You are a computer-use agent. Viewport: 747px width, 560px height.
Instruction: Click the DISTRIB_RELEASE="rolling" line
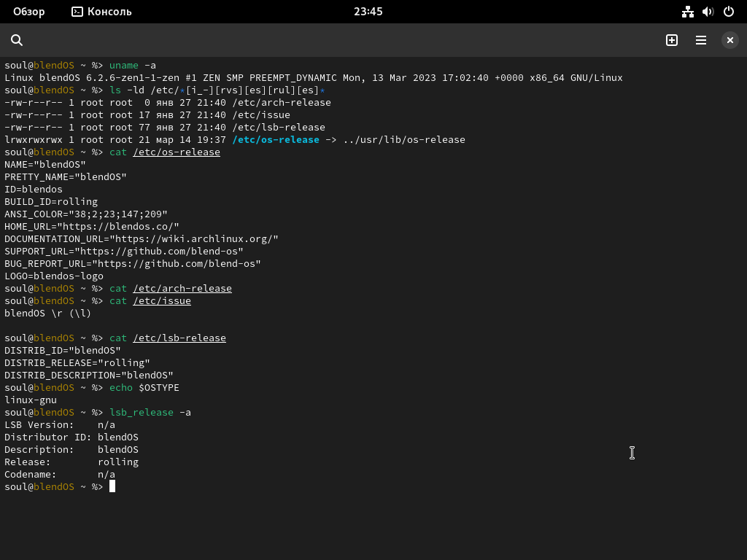tap(77, 362)
